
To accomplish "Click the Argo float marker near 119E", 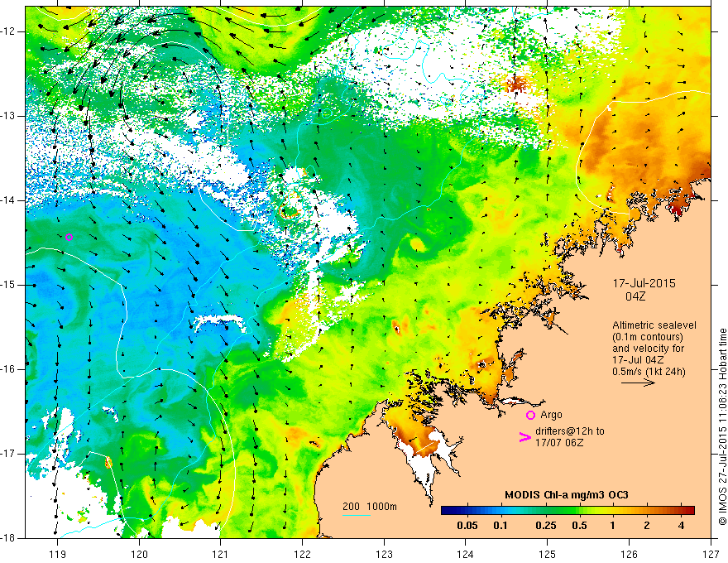I will pos(69,237).
